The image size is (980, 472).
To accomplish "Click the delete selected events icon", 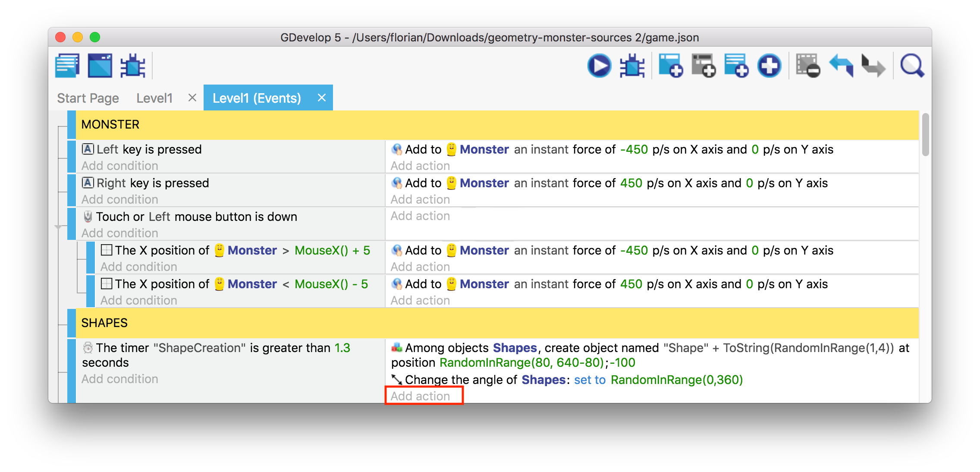I will pyautogui.click(x=807, y=66).
